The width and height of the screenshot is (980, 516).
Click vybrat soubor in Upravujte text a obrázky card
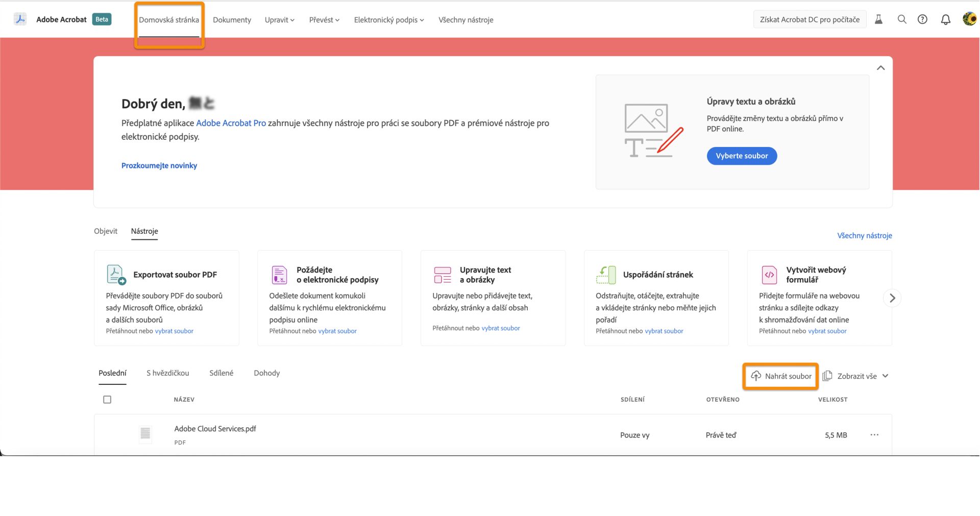click(x=501, y=328)
